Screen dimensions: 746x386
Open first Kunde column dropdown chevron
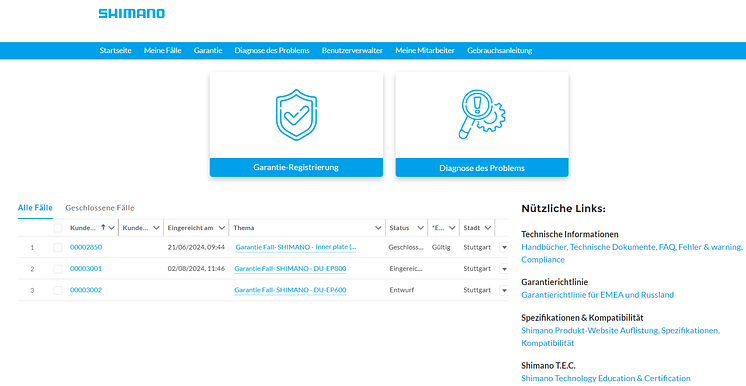point(112,228)
